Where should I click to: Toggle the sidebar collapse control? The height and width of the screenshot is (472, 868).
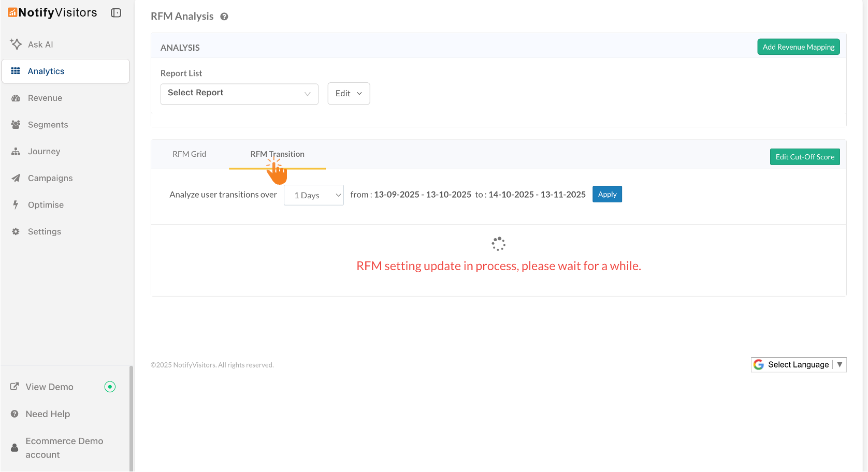[115, 12]
